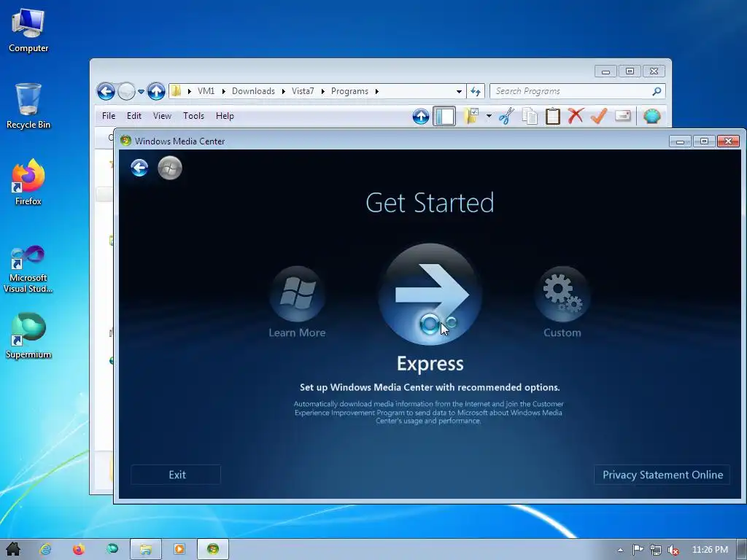The height and width of the screenshot is (560, 747).
Task: Click the muted volume tray icon
Action: 673,550
